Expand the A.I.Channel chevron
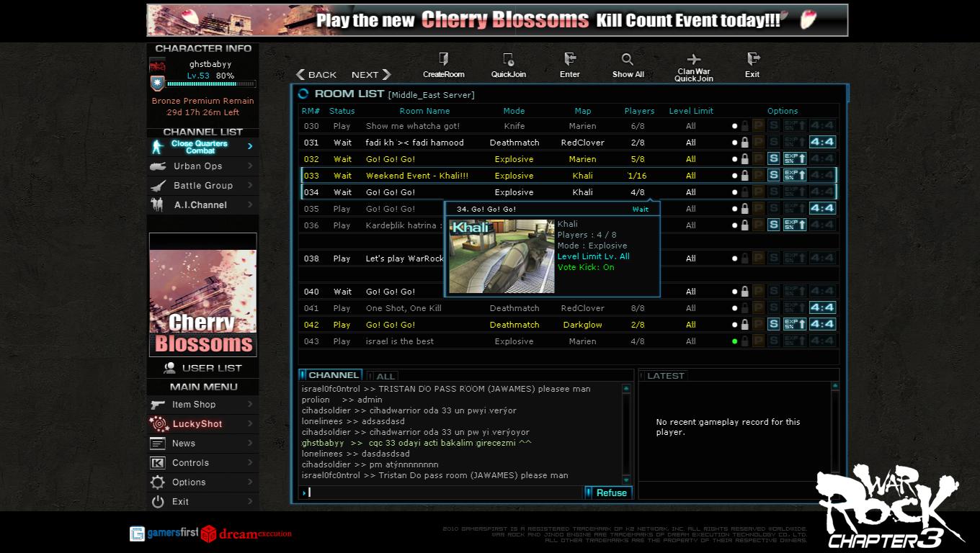This screenshot has height=553, width=980. [x=250, y=204]
